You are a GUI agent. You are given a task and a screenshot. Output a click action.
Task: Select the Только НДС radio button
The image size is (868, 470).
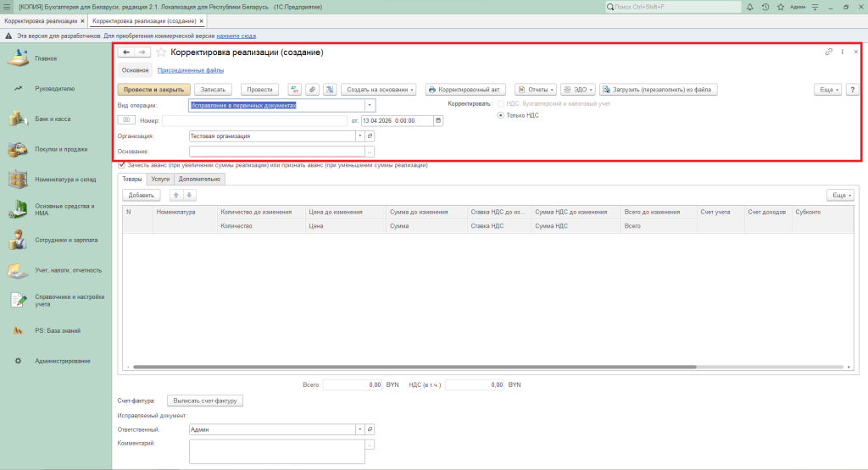pyautogui.click(x=501, y=115)
